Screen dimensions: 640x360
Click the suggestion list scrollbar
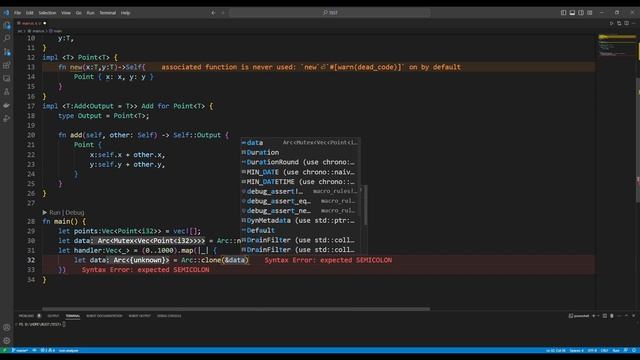366,205
